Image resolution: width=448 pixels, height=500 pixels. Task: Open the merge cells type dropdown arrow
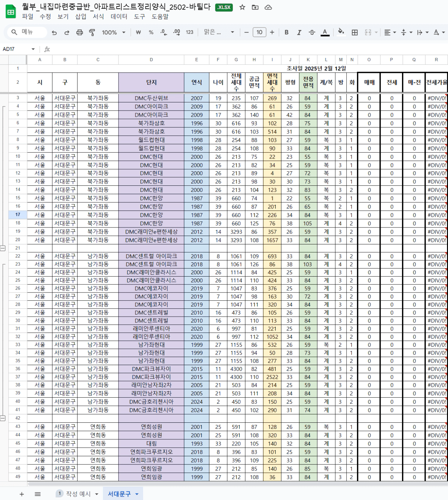376,33
